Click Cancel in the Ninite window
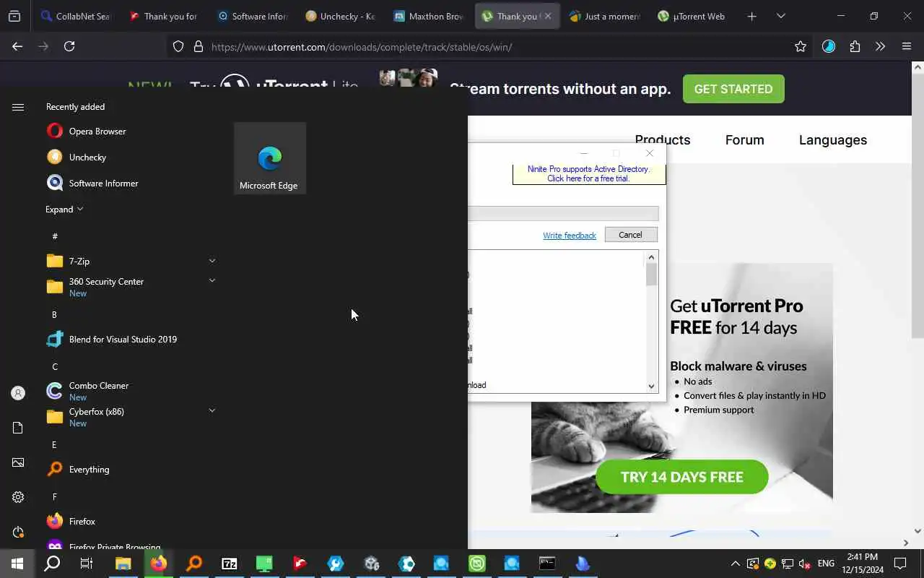This screenshot has width=924, height=578. (x=630, y=235)
